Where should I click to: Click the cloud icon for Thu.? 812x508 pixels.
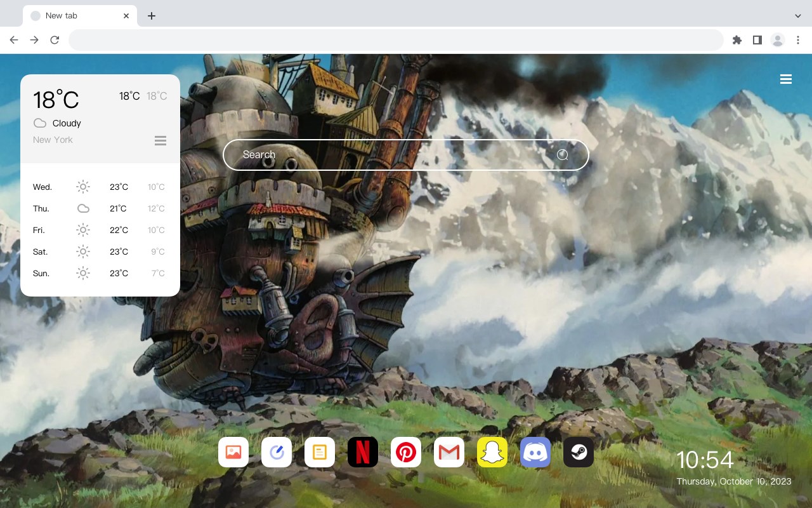pyautogui.click(x=83, y=208)
